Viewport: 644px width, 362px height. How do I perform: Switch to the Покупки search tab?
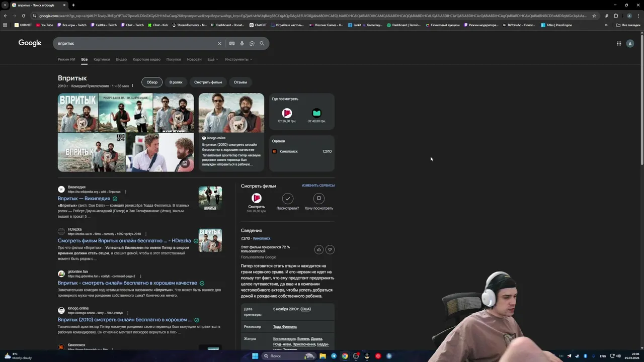pos(174,59)
